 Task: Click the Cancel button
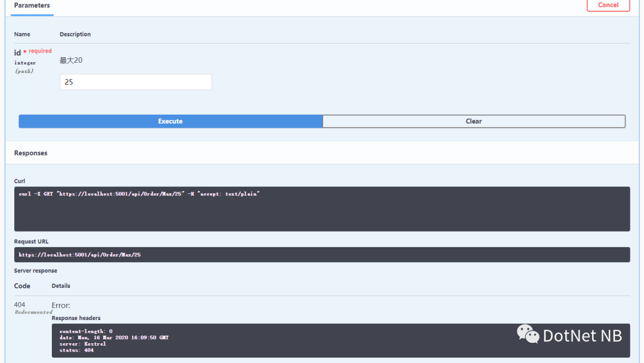coord(608,5)
